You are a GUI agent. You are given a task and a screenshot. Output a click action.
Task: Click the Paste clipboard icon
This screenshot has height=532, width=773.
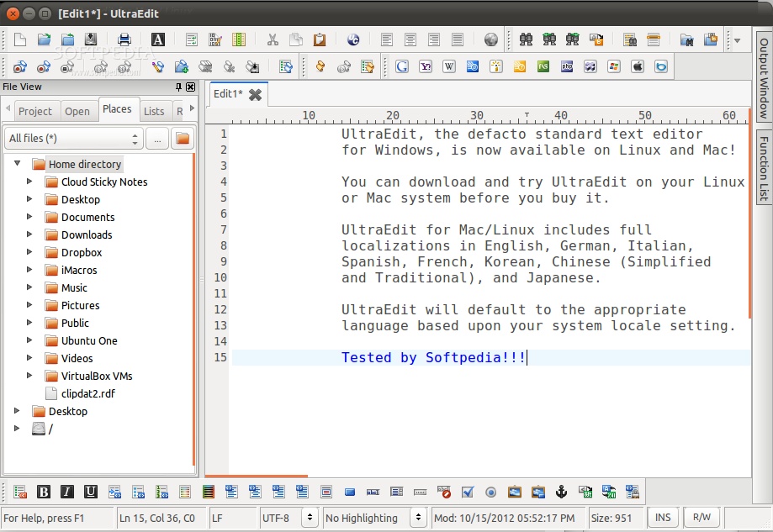[x=320, y=40]
